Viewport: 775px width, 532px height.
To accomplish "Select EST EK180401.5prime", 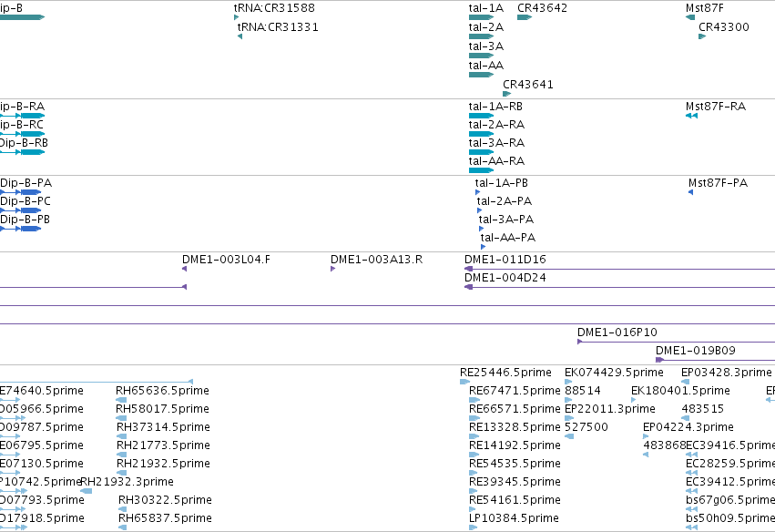I will [x=680, y=391].
